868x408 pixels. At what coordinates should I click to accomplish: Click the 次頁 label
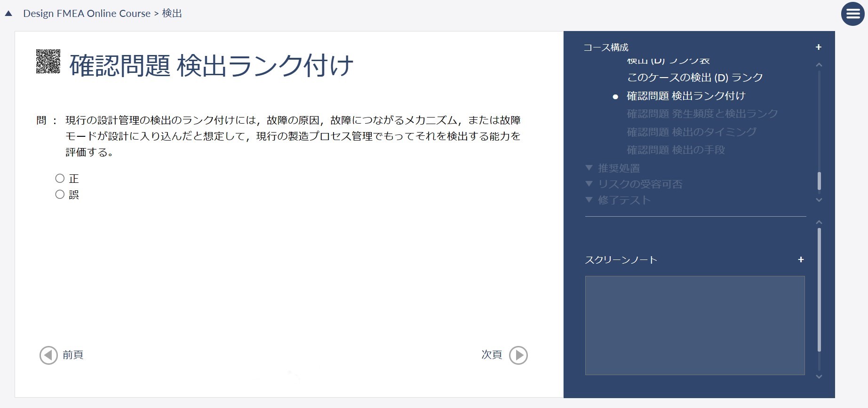tap(492, 355)
